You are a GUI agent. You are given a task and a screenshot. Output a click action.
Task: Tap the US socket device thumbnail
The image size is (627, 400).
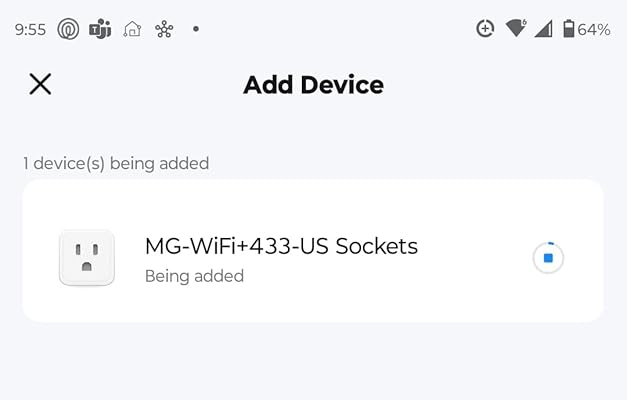[x=87, y=258]
